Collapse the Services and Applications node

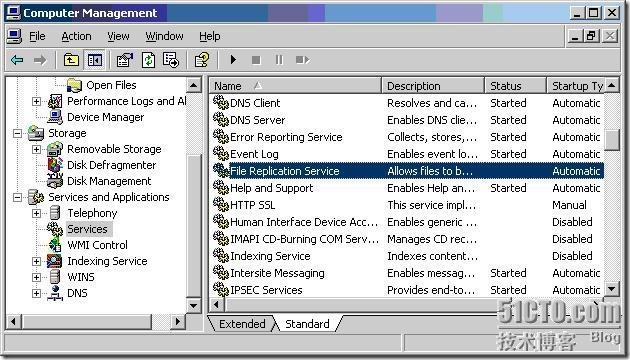(x=17, y=197)
